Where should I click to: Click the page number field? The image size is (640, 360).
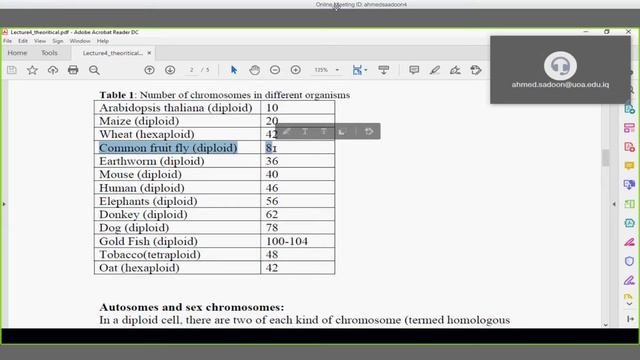pyautogui.click(x=191, y=70)
